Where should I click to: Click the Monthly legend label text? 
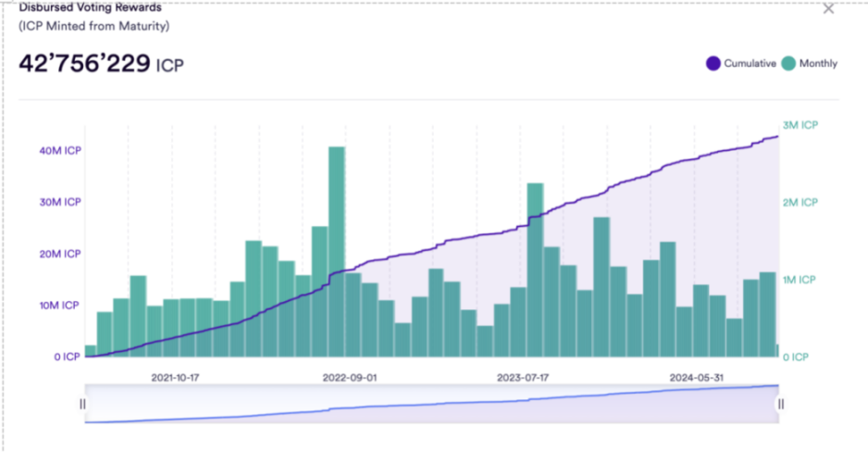(x=818, y=64)
